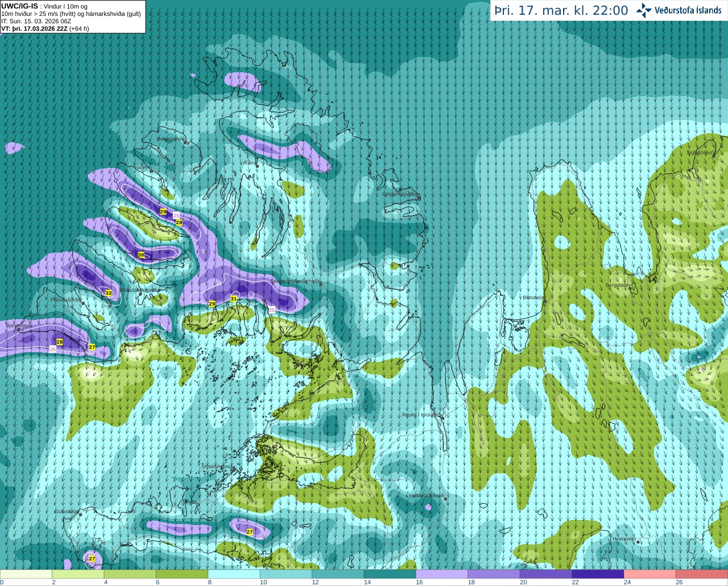The height and width of the screenshot is (586, 728).
Task: Click the yellow gust label "30"
Action: tap(141, 255)
